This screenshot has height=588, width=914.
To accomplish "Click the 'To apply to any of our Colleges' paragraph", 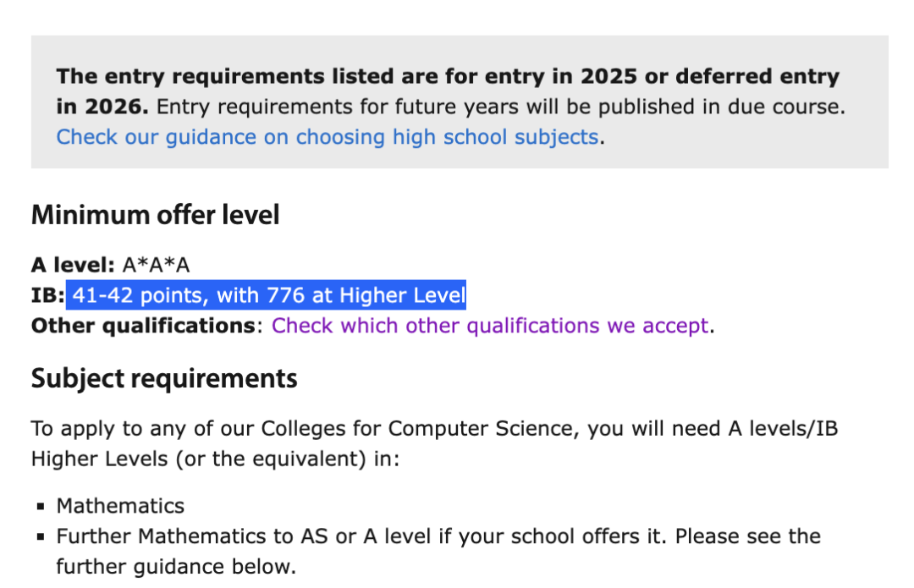I will pyautogui.click(x=434, y=443).
